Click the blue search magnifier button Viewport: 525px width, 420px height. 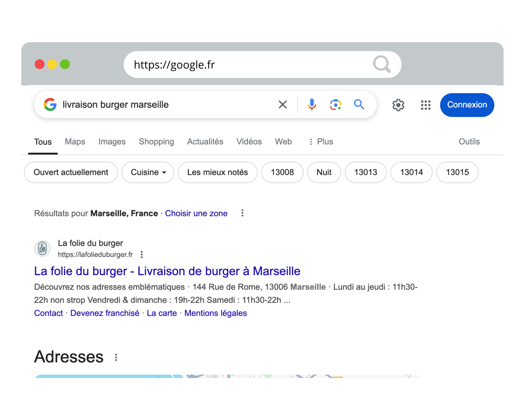point(359,104)
